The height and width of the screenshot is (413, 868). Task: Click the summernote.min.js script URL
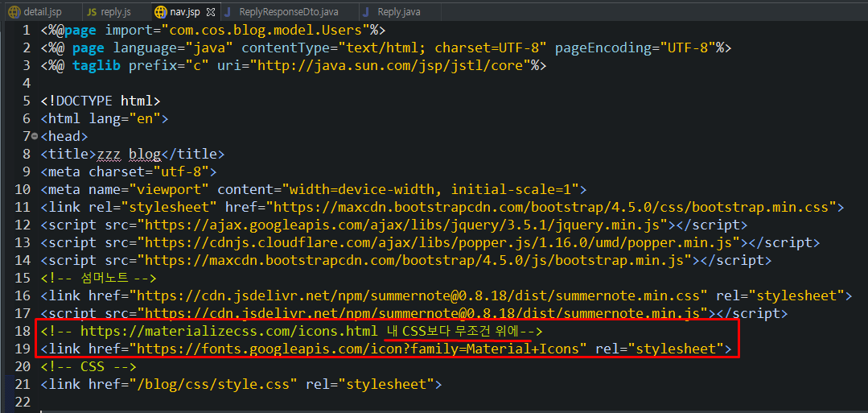click(x=423, y=313)
